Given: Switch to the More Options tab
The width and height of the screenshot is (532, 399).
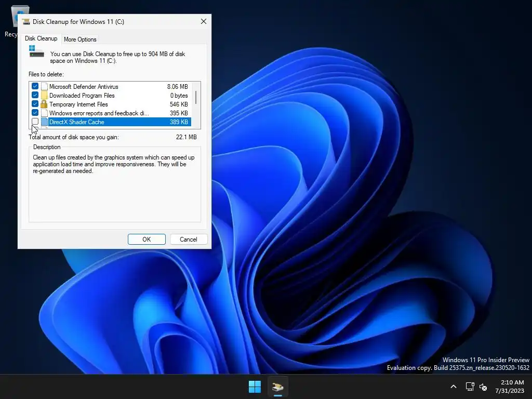Looking at the screenshot, I should coord(80,39).
